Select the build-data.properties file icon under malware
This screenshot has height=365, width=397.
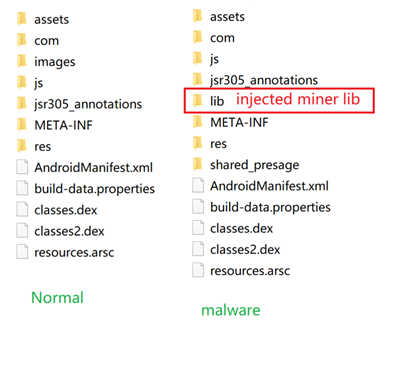point(198,207)
